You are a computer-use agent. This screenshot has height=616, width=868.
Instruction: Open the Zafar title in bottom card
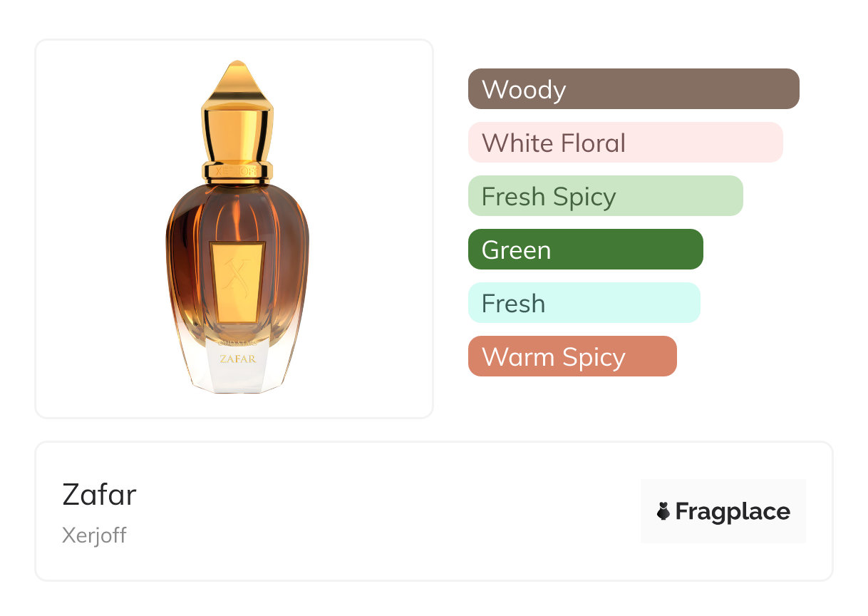[99, 494]
